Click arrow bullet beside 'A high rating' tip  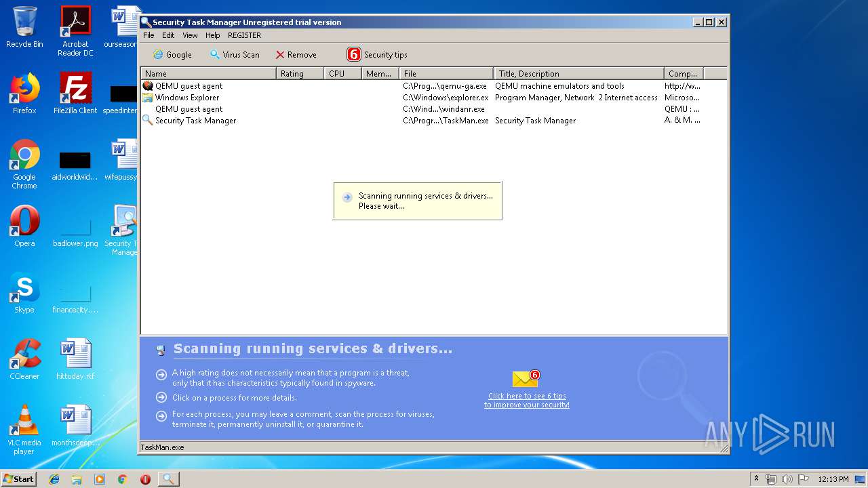(x=161, y=374)
